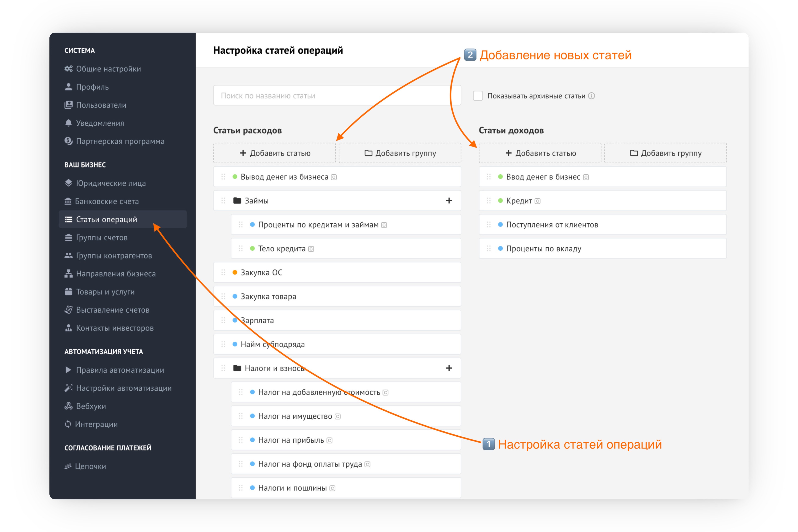The image size is (798, 532).
Task: Click green color dot of Ввод денег в бизнес
Action: pos(500,177)
